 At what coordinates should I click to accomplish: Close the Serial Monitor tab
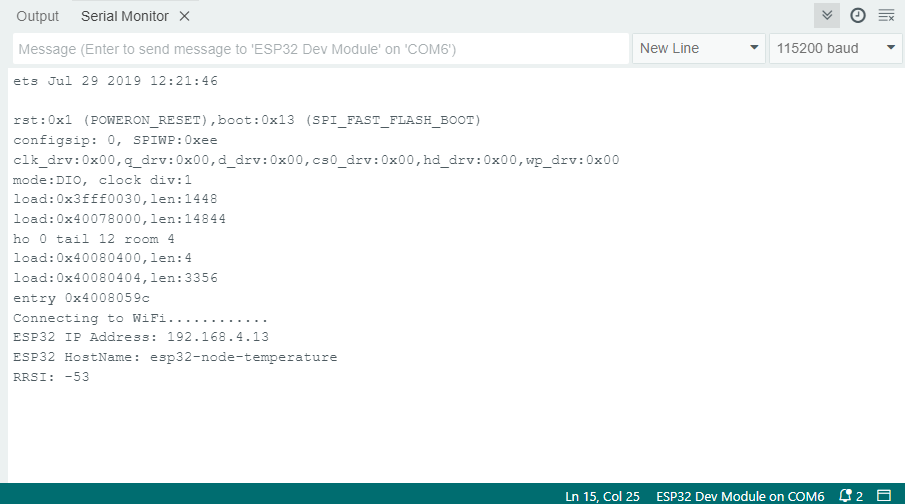pos(184,17)
